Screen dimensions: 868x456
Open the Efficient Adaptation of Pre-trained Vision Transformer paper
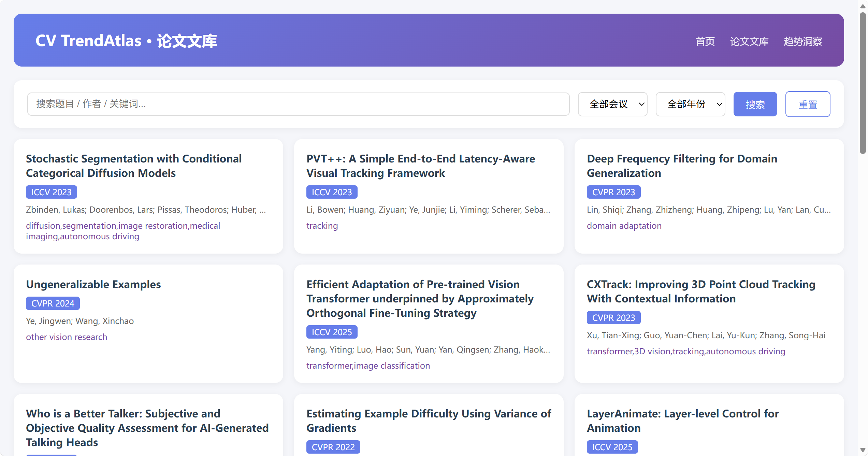pyautogui.click(x=420, y=299)
